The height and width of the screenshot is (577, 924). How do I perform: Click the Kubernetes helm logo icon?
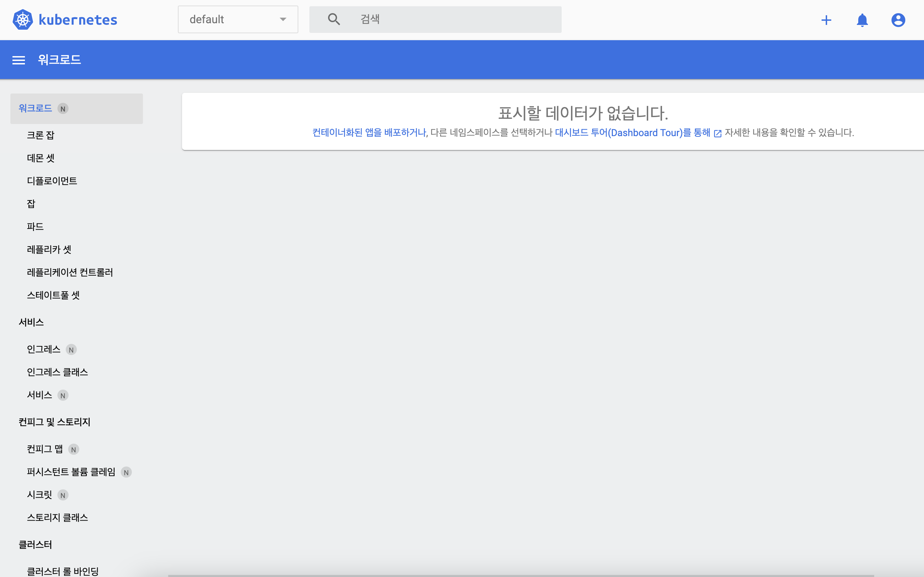click(x=22, y=19)
